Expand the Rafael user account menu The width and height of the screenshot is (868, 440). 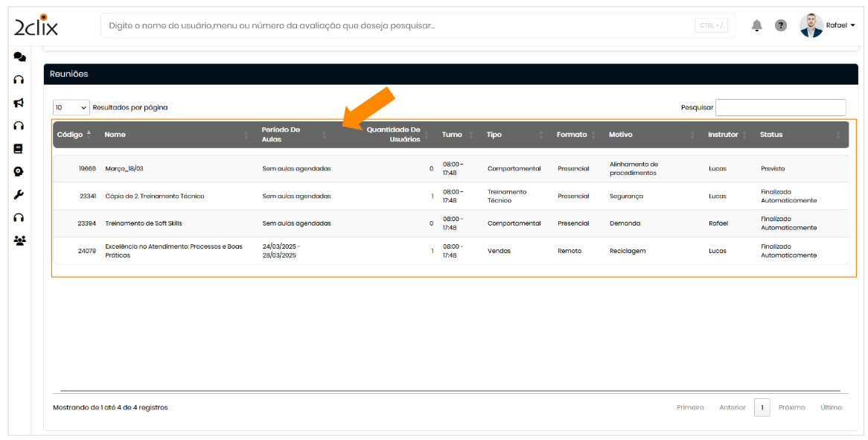[828, 25]
